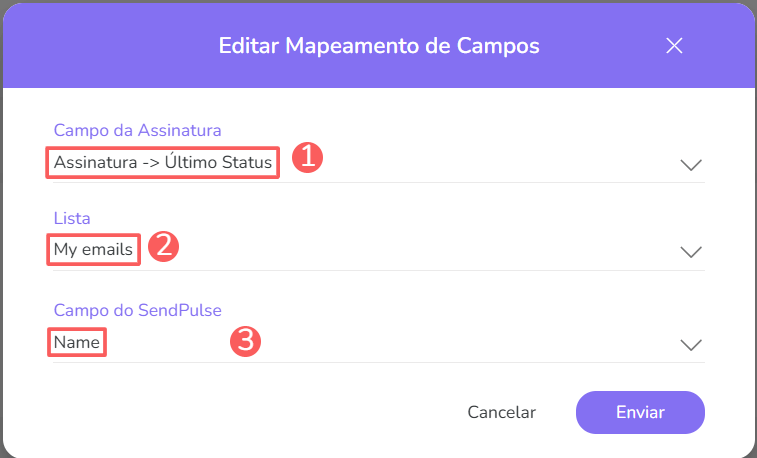The width and height of the screenshot is (757, 458).
Task: Click the red number 1 badge
Action: coord(307,158)
